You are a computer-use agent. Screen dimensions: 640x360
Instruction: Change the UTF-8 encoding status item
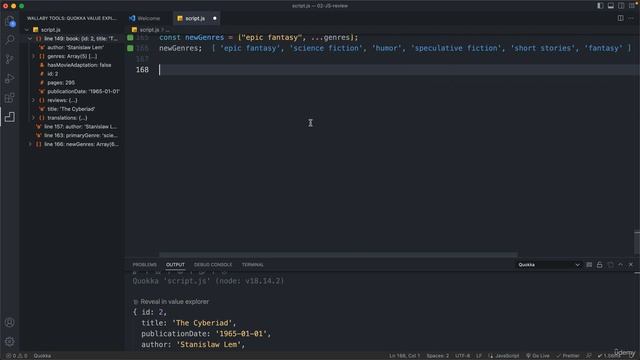click(462, 356)
